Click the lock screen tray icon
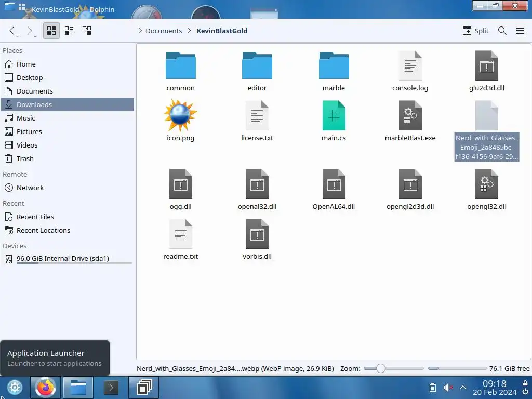 [x=525, y=383]
